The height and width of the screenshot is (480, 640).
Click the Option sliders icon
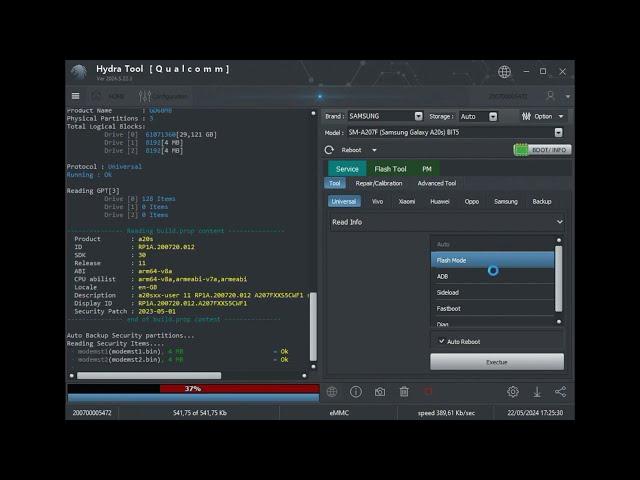pos(526,116)
